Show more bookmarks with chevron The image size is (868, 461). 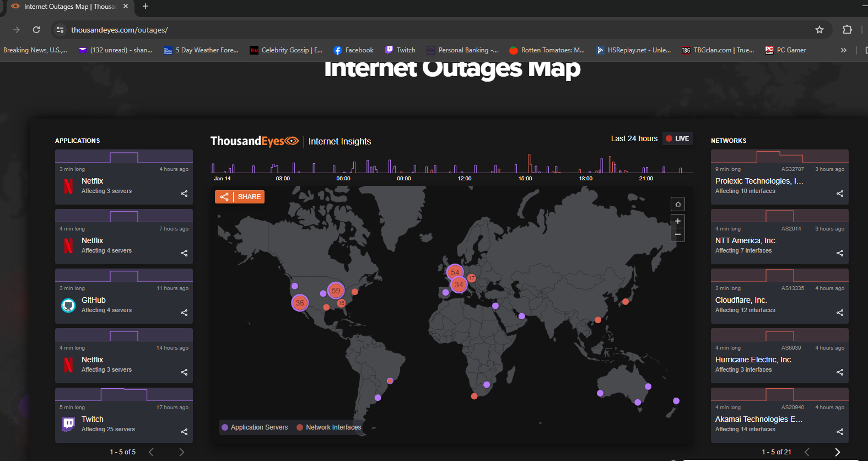tap(843, 50)
